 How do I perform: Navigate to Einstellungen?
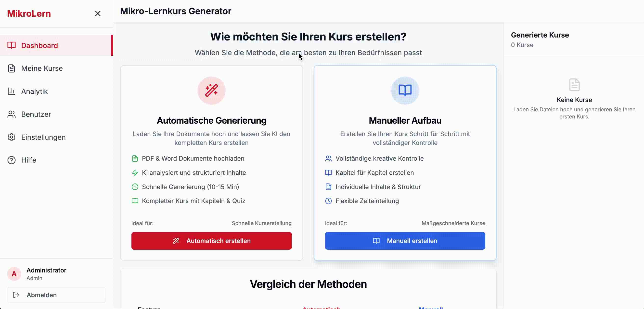(43, 137)
